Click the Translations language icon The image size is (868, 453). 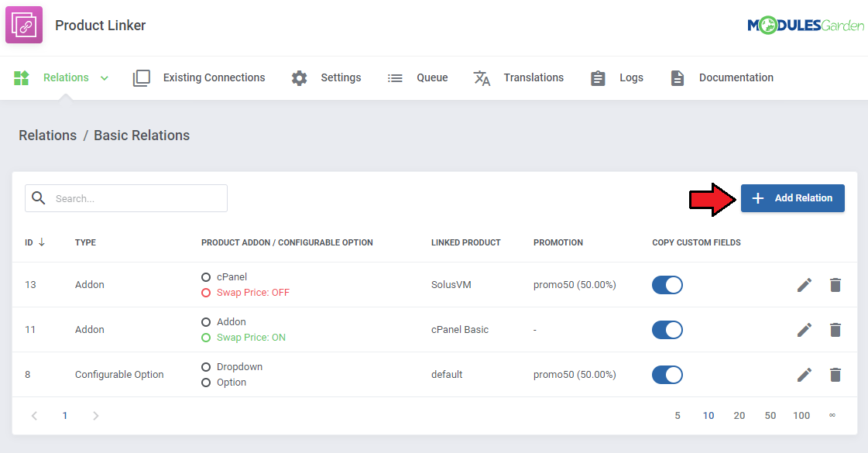482,78
